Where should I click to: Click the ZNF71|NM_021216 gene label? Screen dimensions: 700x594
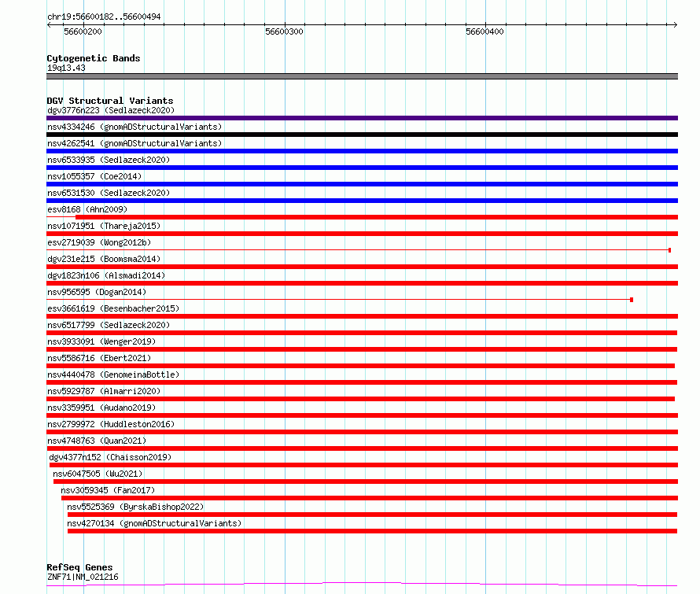[x=83, y=577]
